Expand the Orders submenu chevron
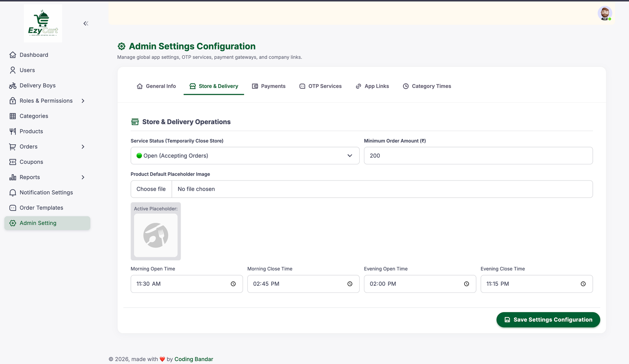 83,147
